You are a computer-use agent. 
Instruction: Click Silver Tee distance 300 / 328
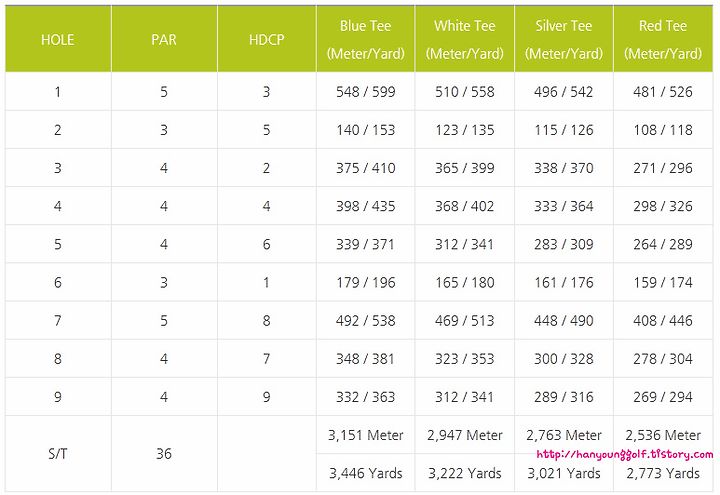pos(564,359)
